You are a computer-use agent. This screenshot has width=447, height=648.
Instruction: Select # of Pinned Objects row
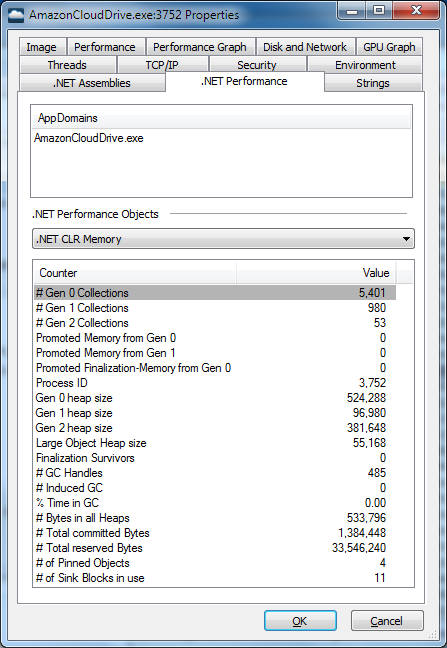[215, 563]
